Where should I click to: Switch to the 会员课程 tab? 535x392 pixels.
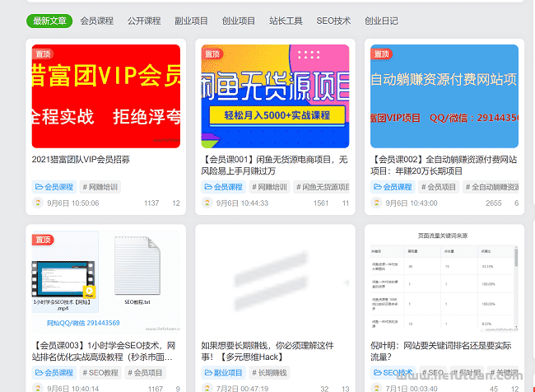(x=97, y=21)
